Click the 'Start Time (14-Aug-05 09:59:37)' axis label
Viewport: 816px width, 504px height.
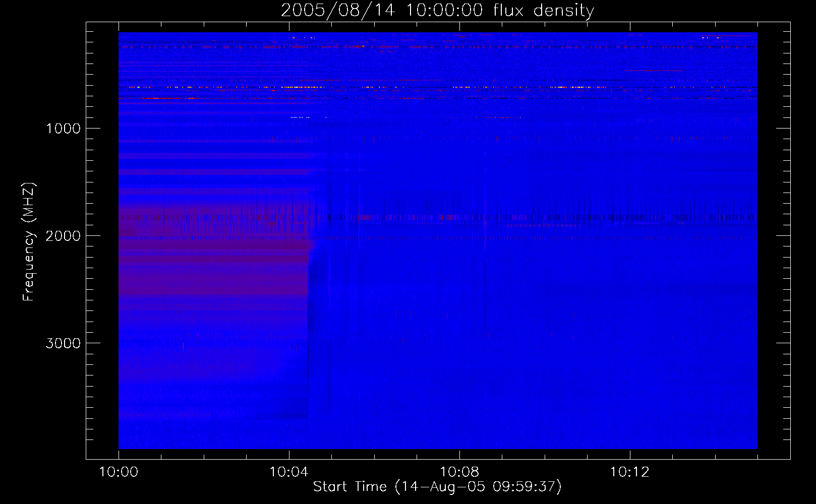click(x=437, y=486)
